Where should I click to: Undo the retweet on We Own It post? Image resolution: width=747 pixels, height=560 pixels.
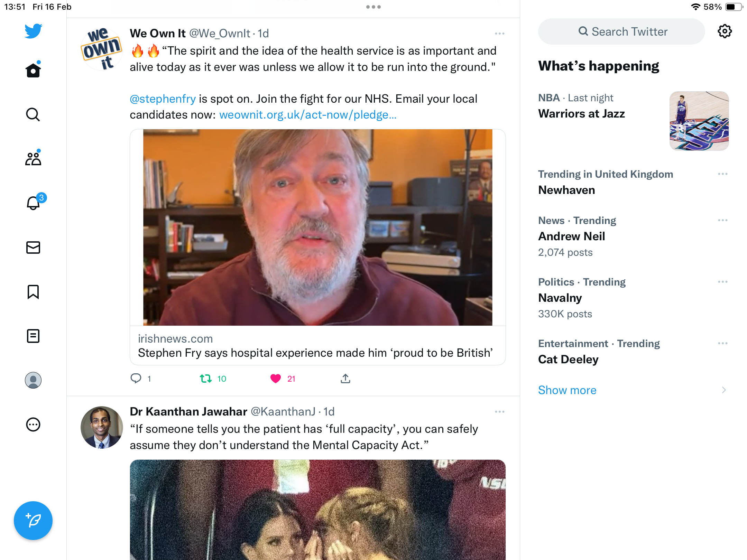pos(206,379)
